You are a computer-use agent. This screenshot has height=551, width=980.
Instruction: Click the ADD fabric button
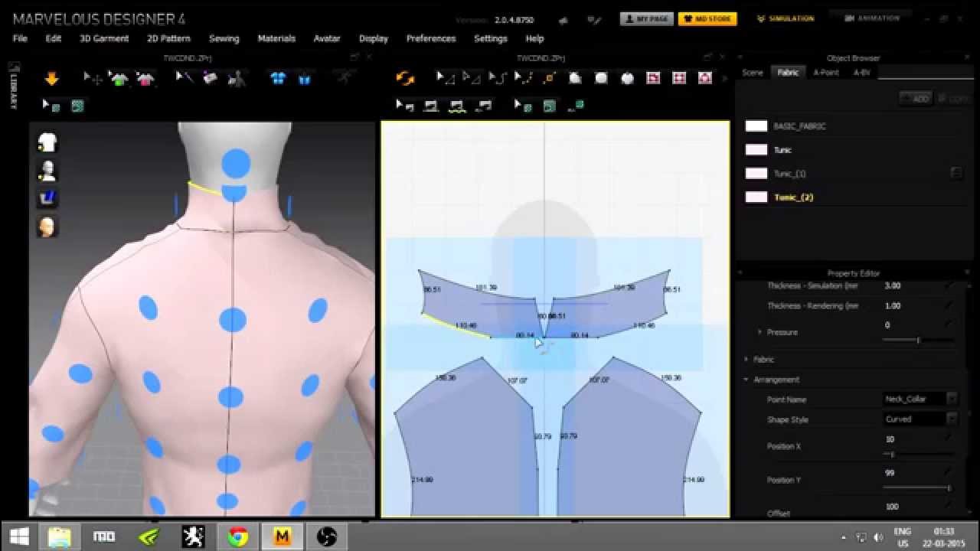(x=916, y=98)
